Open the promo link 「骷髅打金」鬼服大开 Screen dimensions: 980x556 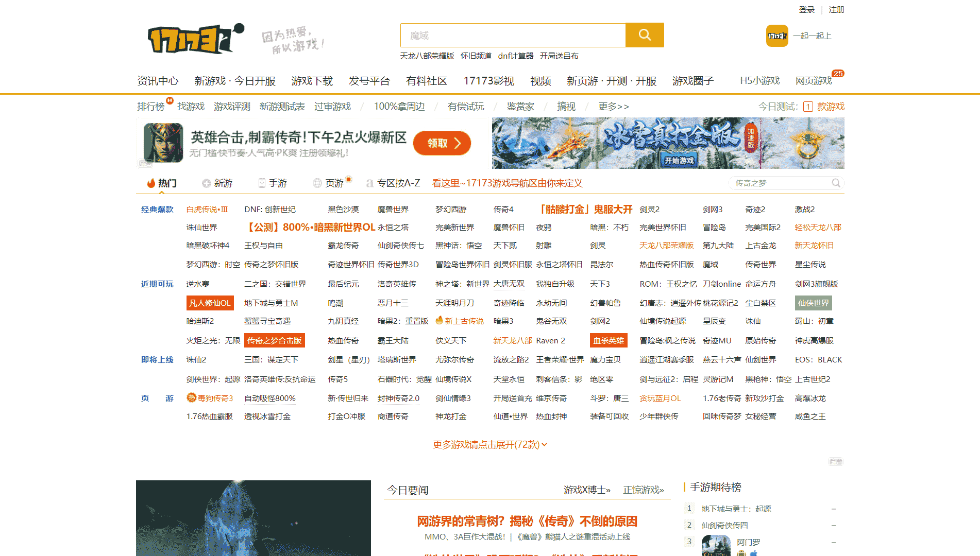(584, 209)
